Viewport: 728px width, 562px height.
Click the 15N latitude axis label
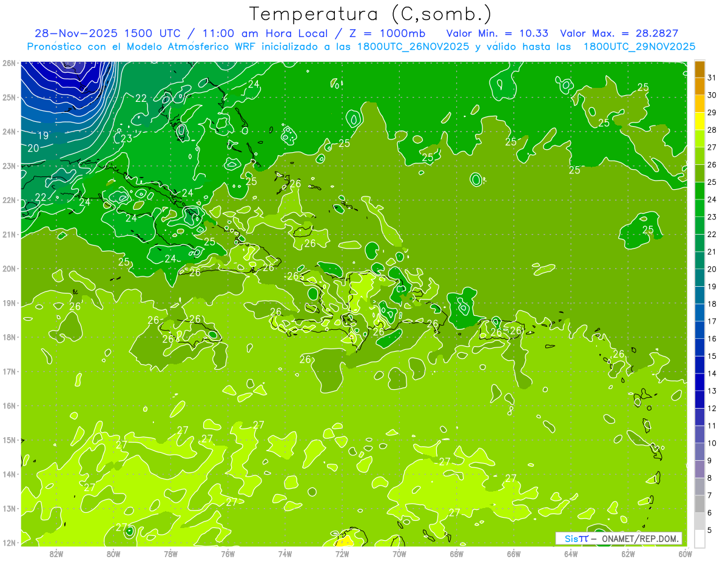pos(9,440)
